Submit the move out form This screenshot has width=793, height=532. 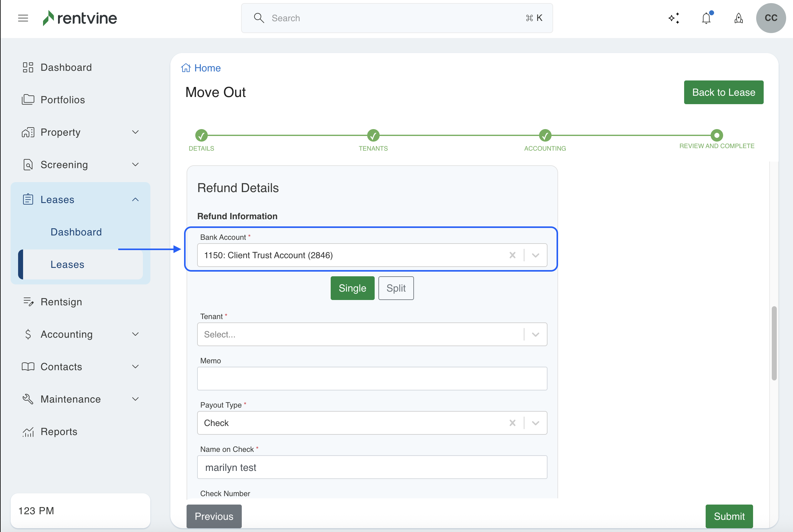tap(729, 516)
